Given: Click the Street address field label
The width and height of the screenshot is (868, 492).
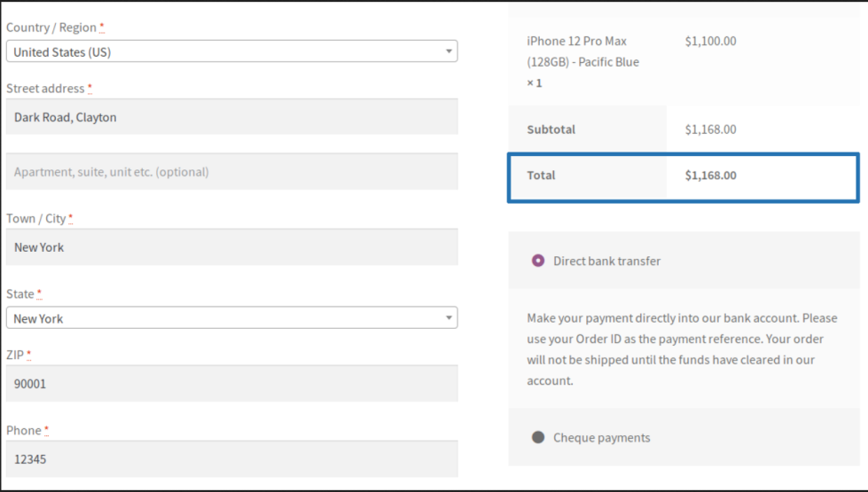Looking at the screenshot, I should point(45,89).
